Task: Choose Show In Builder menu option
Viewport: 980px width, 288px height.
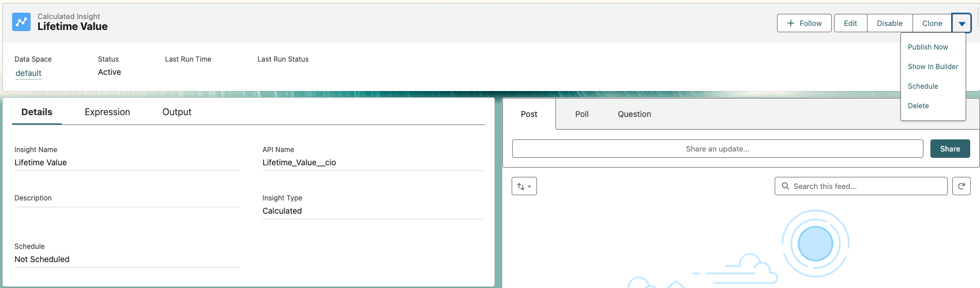Action: [x=933, y=67]
